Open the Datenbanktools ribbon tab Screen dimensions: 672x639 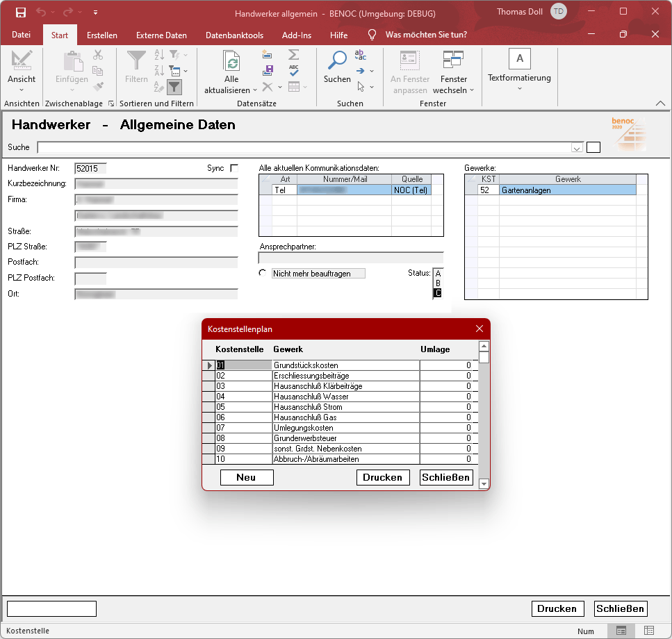pos(234,35)
